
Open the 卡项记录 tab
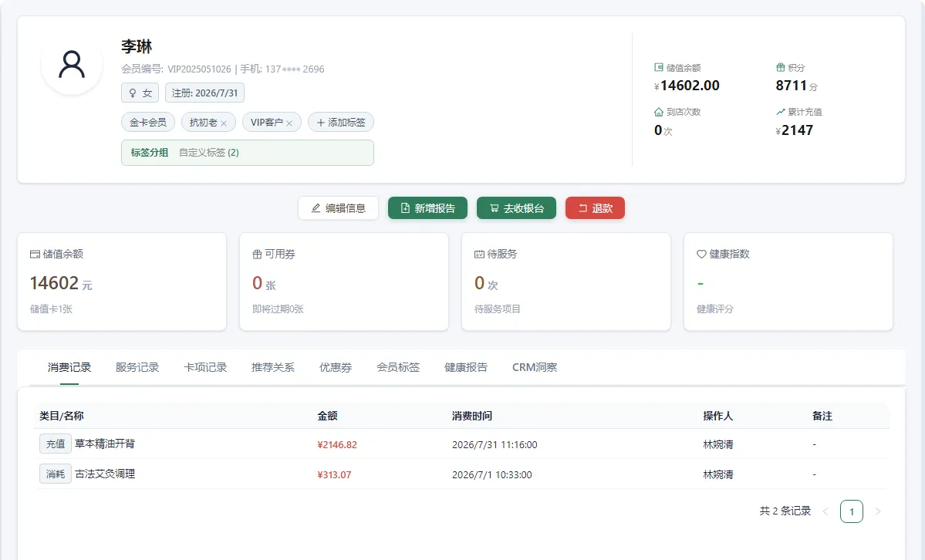205,368
